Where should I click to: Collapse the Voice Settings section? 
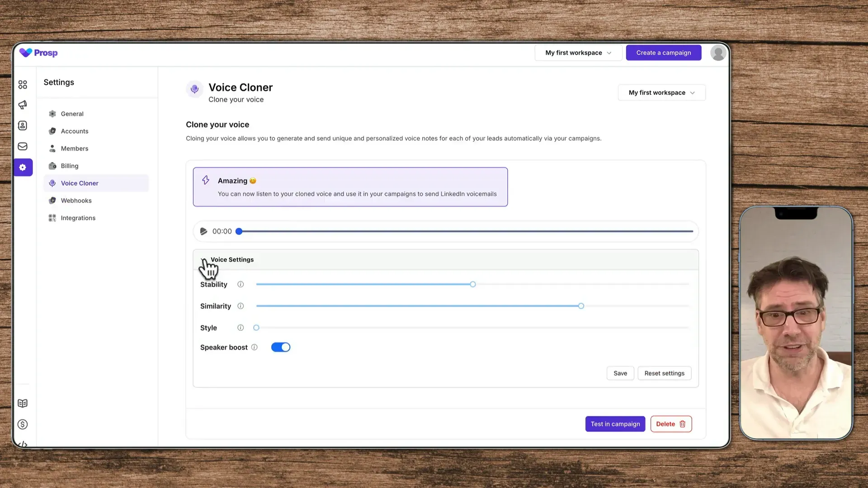(231, 259)
